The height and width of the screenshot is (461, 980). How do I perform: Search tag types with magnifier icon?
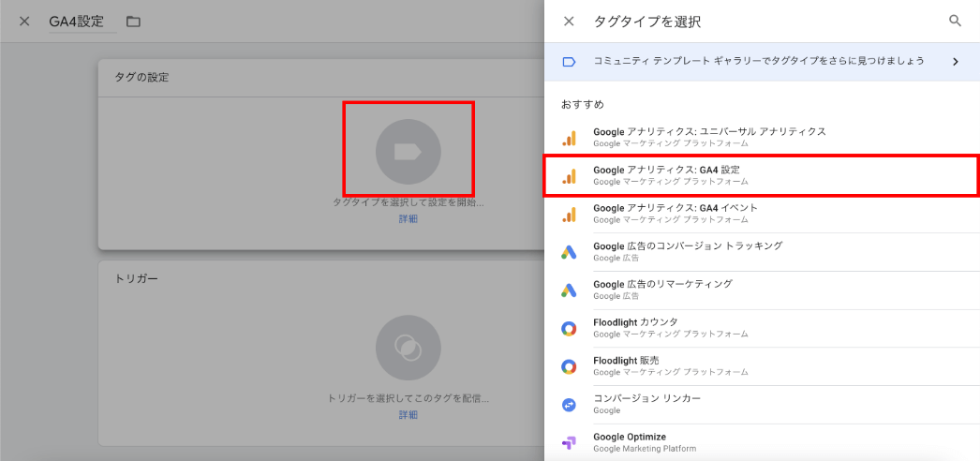pyautogui.click(x=955, y=21)
